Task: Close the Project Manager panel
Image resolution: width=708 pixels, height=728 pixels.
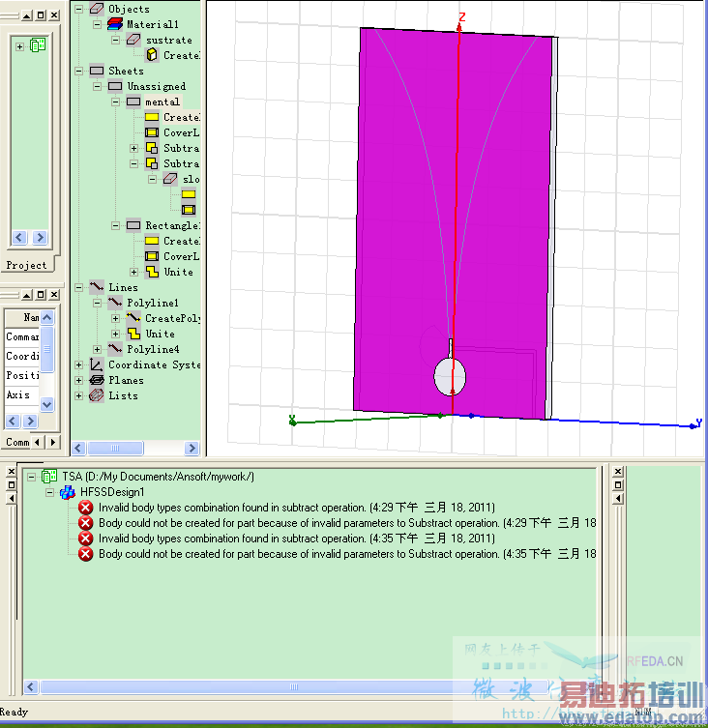Action: tap(54, 15)
